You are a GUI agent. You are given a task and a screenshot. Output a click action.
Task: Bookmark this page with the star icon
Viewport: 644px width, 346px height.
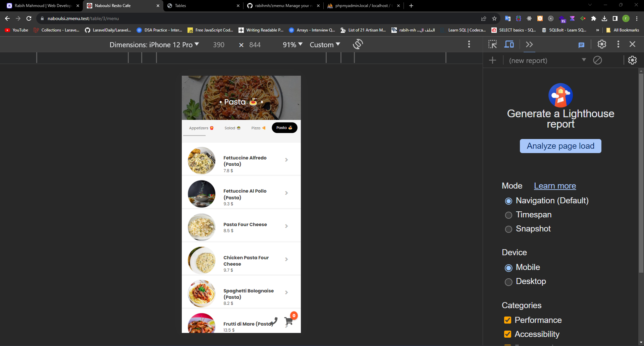(494, 18)
